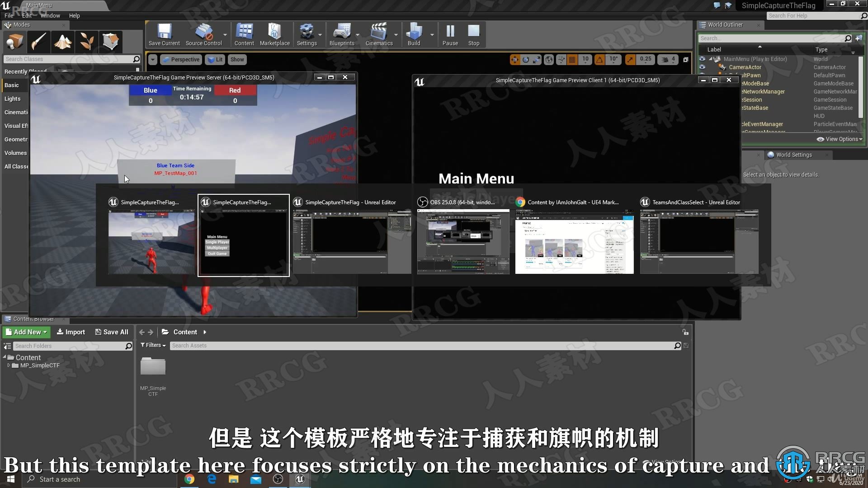Select the Paint mode brush icon

click(x=38, y=42)
